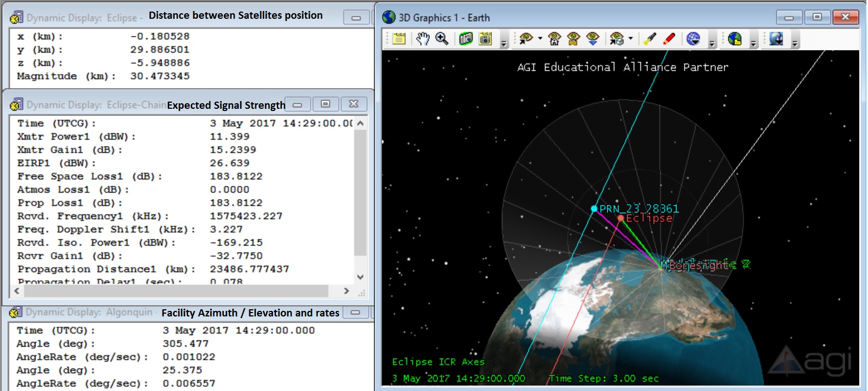This screenshot has width=868, height=391.
Task: Expand first toolbar overflow options
Action: [504, 41]
